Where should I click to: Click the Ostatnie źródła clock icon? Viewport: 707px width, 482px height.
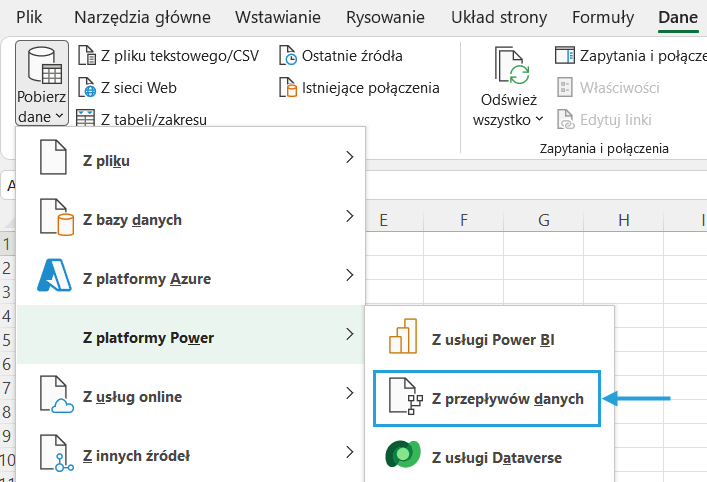tap(287, 56)
